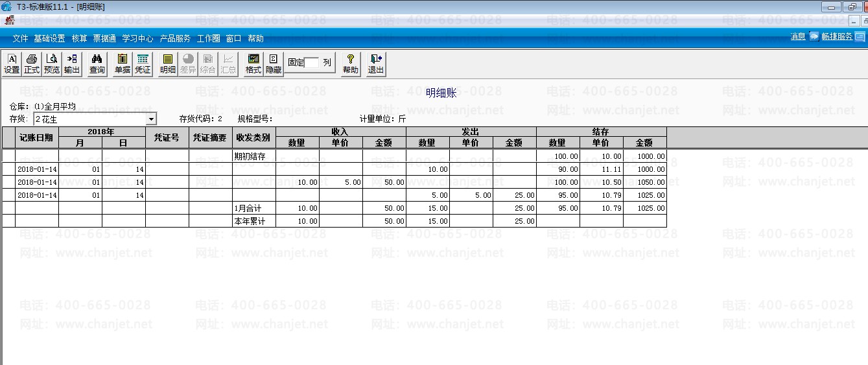Viewport: 868px width, 365px height.
Task: Open the 文件 menu
Action: tap(20, 39)
